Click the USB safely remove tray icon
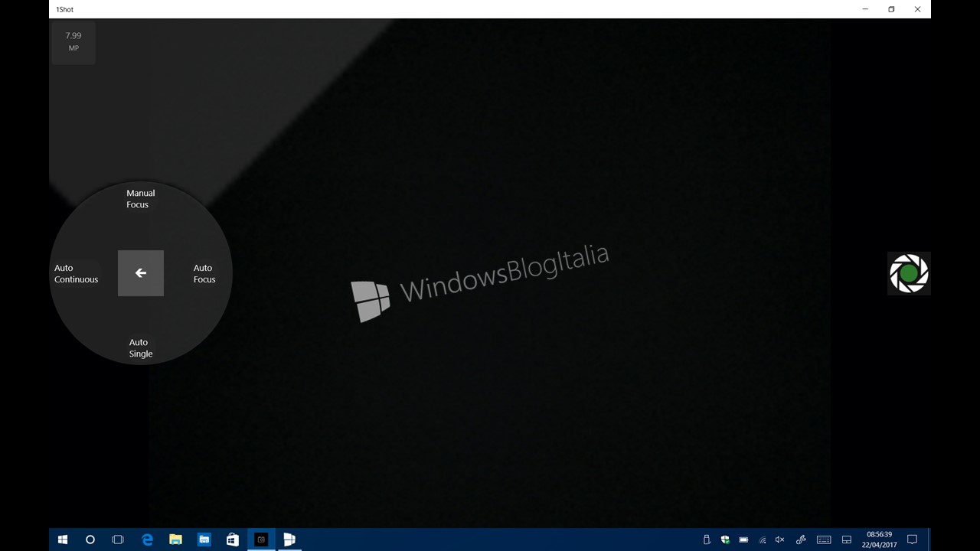The image size is (980, 551). pyautogui.click(x=707, y=540)
